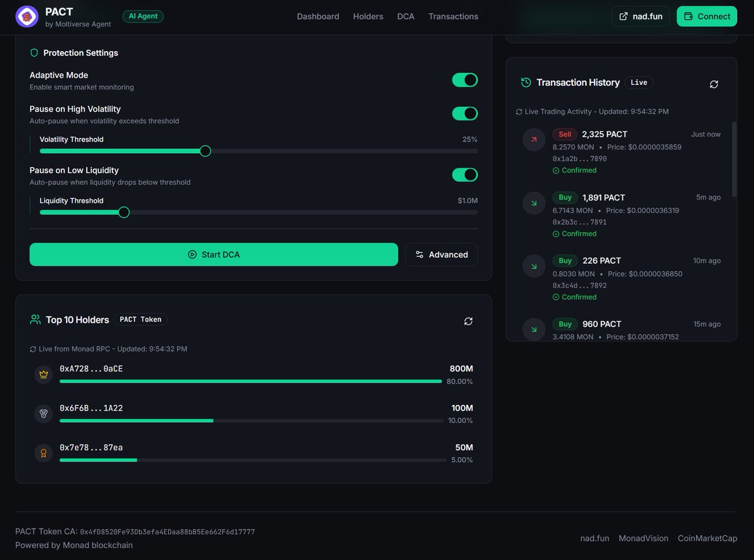
Task: Click the Buy tag on 1,891 PACT
Action: [565, 198]
